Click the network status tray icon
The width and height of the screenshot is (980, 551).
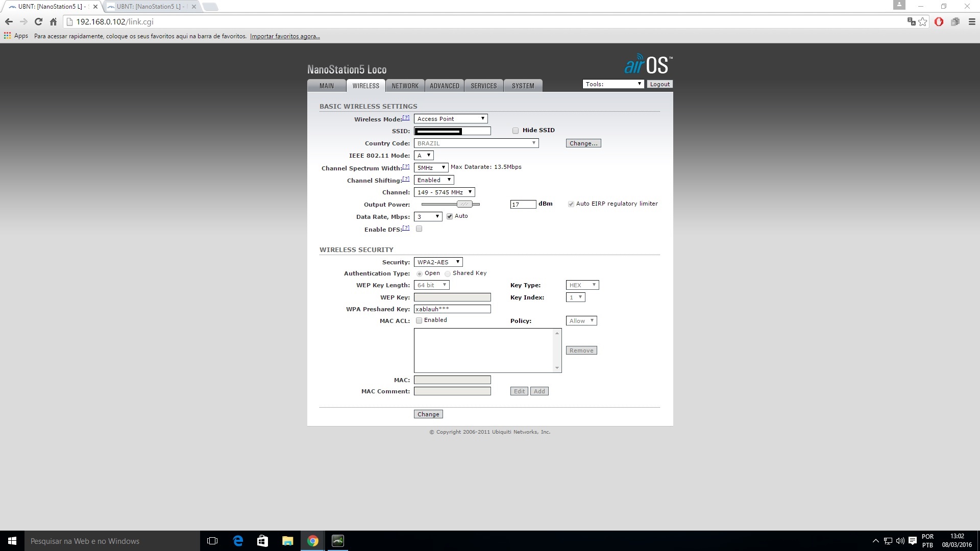888,541
